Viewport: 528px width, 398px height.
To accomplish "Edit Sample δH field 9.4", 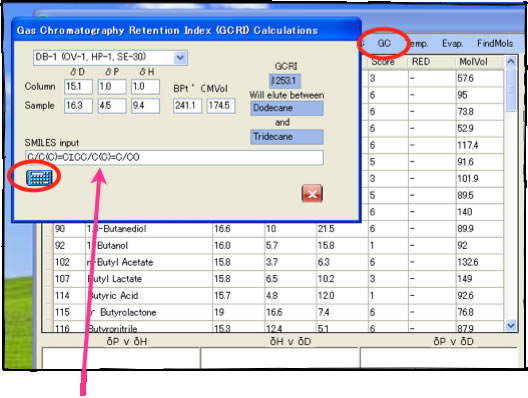I will (145, 106).
